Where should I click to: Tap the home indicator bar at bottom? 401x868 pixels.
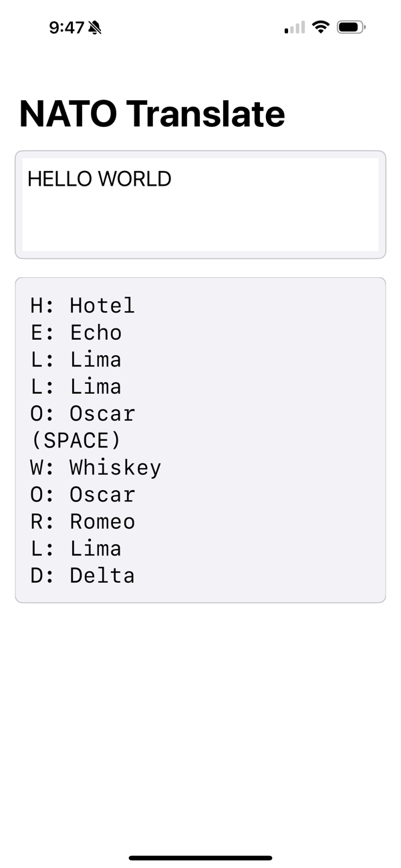(200, 858)
